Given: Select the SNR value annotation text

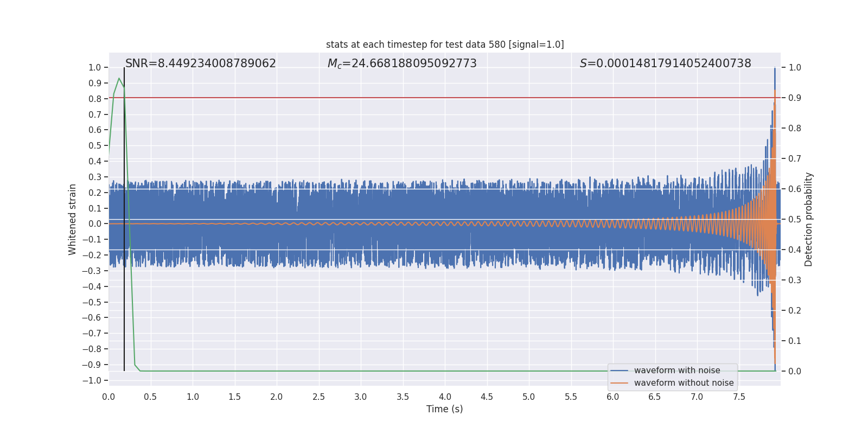Looking at the screenshot, I should coord(201,63).
